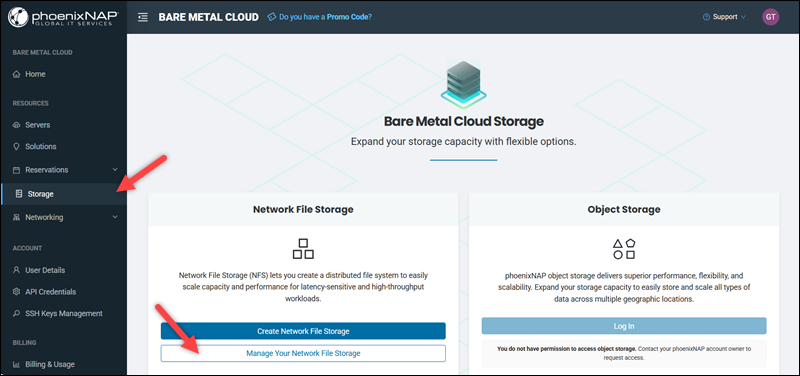Click the Object Storage card heading

624,209
